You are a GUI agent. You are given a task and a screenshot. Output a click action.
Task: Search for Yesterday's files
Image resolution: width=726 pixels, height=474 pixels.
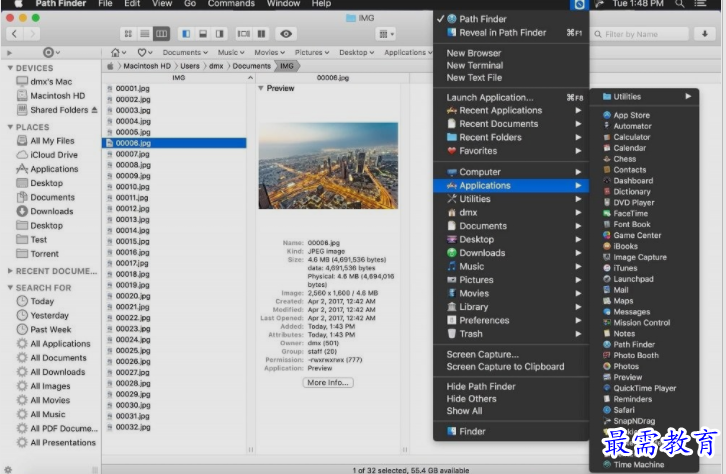43,315
